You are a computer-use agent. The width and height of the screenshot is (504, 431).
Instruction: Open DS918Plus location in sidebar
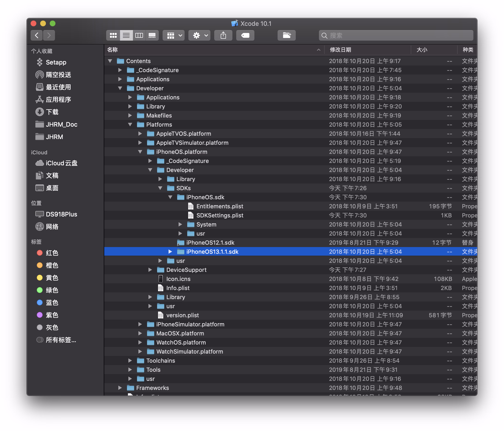61,214
